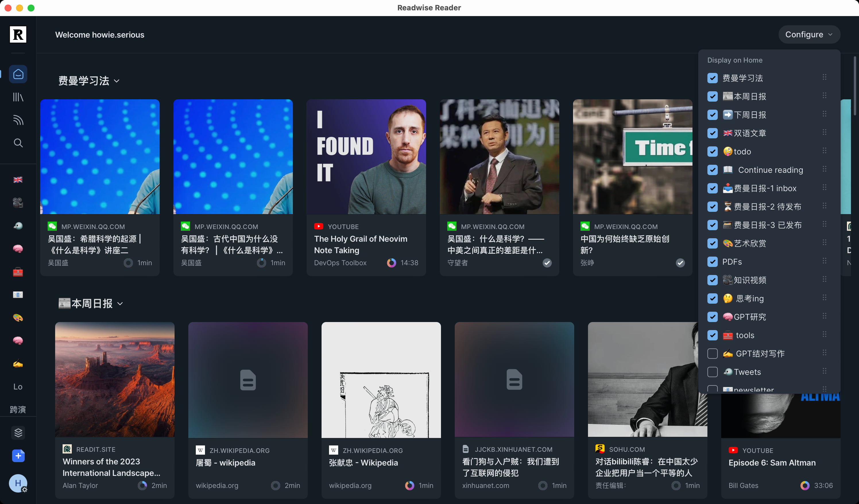Open the red toolbox view in sidebar

click(18, 272)
